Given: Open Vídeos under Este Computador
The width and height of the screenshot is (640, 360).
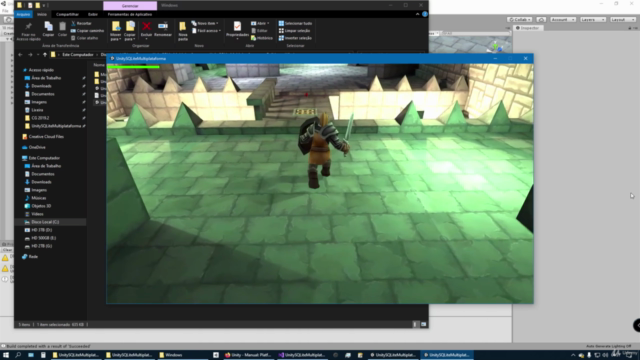Looking at the screenshot, I should [x=37, y=214].
